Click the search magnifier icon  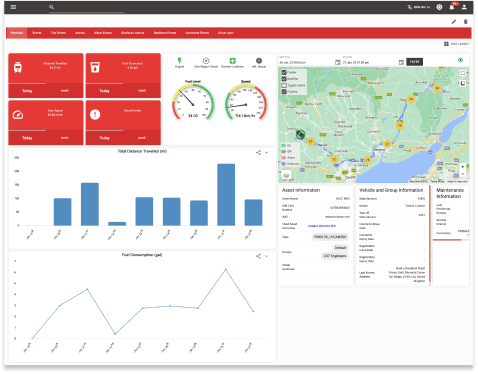click(x=51, y=7)
